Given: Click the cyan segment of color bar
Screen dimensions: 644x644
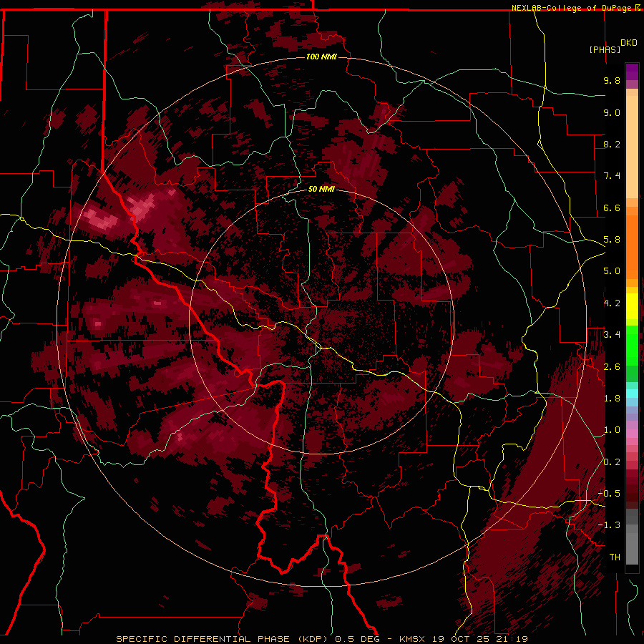Looking at the screenshot, I should [x=632, y=394].
